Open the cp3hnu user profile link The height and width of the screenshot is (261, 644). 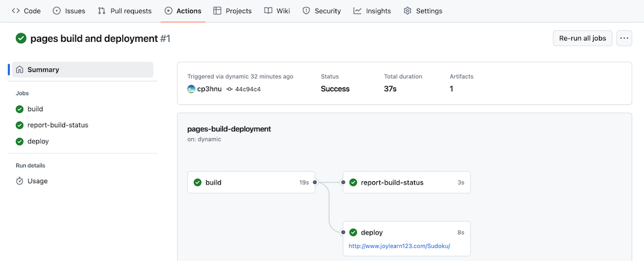point(207,89)
